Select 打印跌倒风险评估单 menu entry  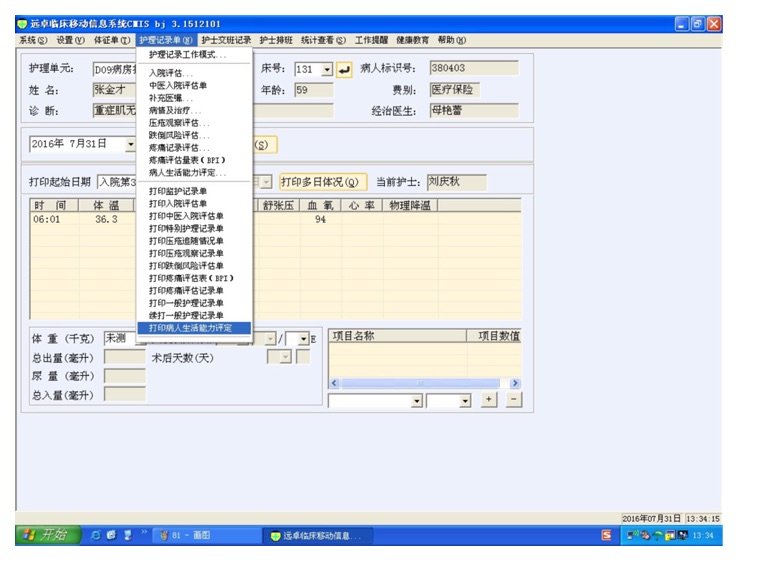[x=194, y=266]
